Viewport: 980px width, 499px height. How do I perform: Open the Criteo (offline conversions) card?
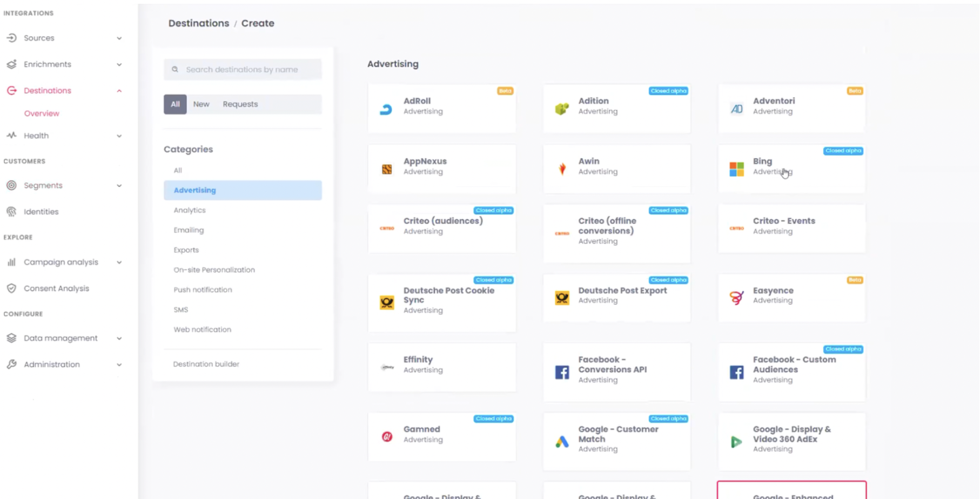(617, 233)
